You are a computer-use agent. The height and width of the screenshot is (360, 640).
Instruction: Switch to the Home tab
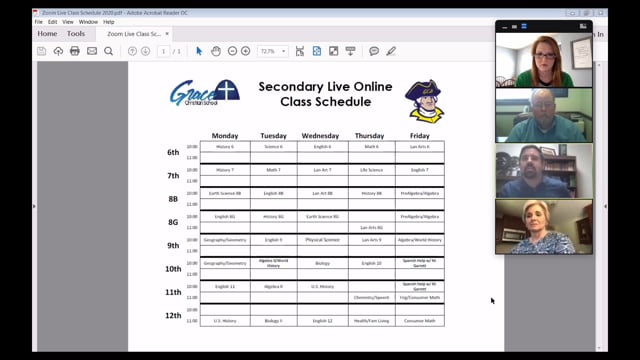47,34
